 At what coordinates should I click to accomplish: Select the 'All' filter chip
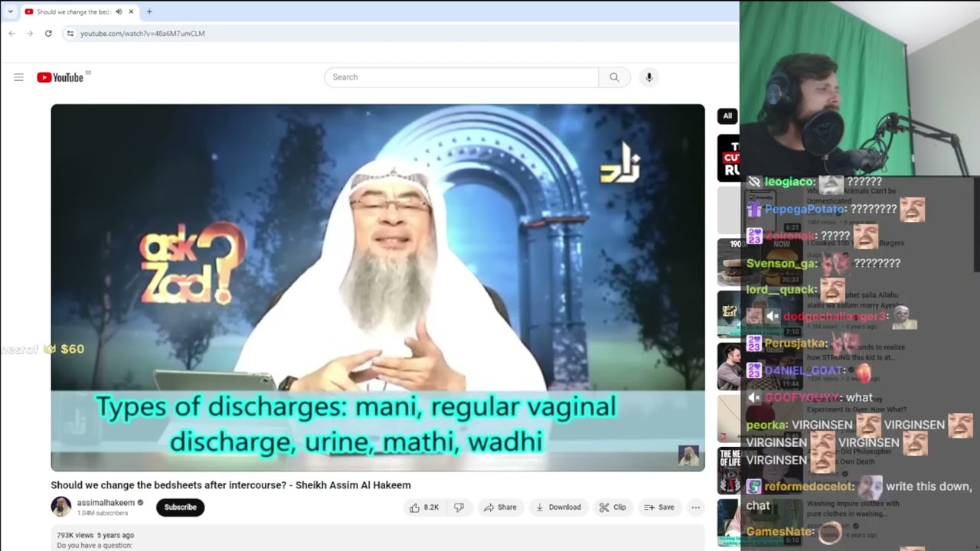pyautogui.click(x=727, y=116)
